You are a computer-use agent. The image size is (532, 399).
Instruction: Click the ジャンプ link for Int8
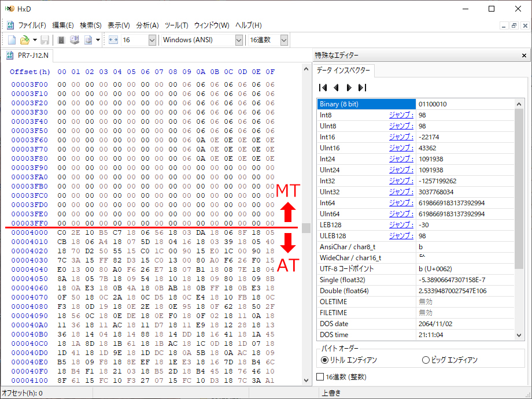pyautogui.click(x=401, y=115)
